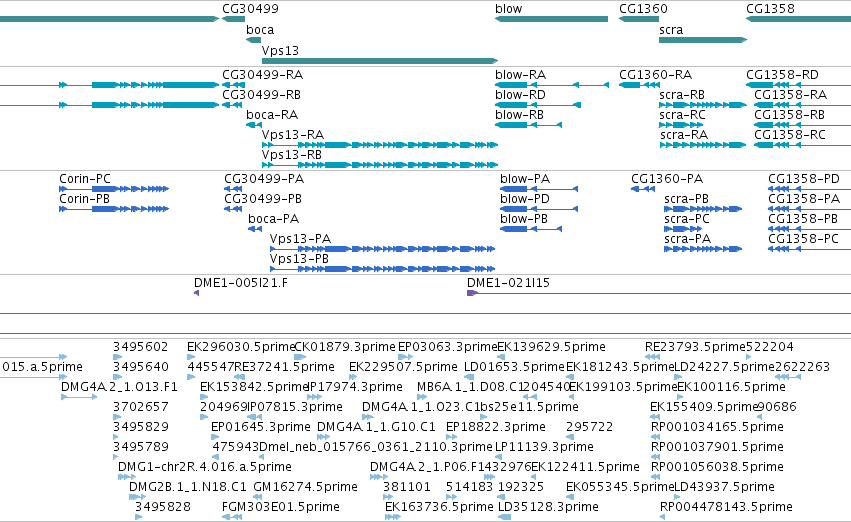The image size is (851, 522).
Task: Select protein Corin-PB
Action: 114,209
